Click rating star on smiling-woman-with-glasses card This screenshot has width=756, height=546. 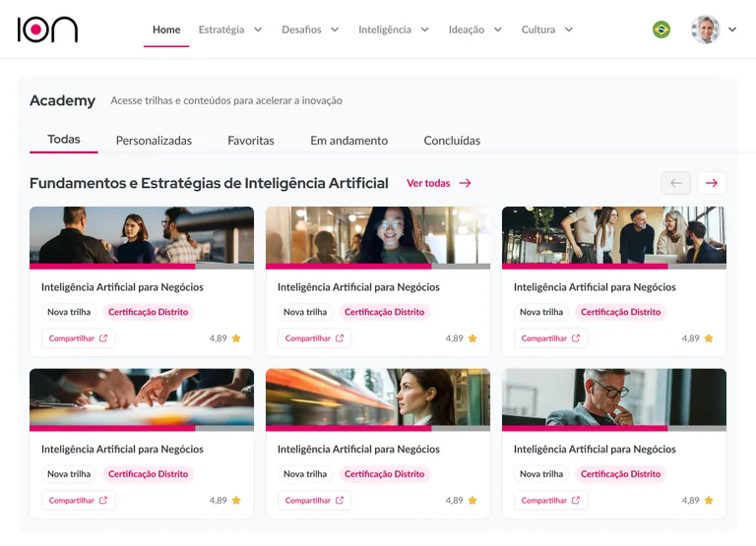(x=472, y=338)
